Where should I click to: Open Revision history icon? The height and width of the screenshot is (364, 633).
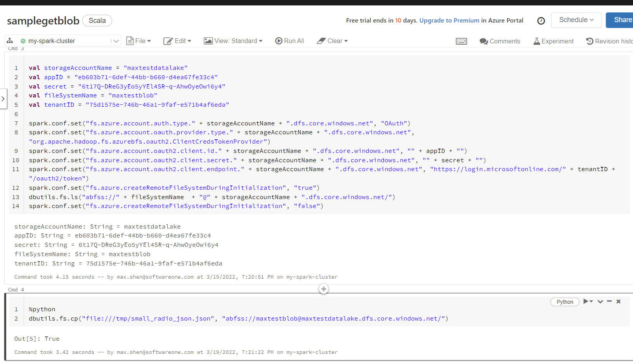coord(590,41)
